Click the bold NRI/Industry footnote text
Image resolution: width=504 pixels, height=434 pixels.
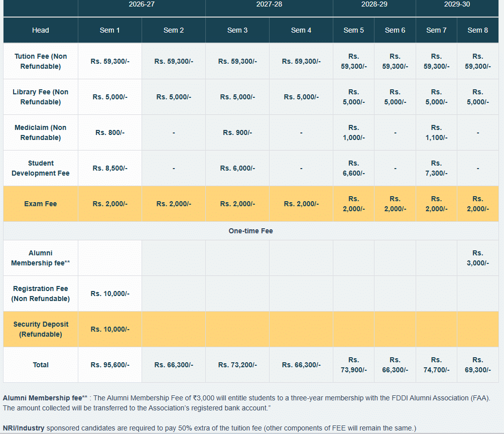pos(24,428)
